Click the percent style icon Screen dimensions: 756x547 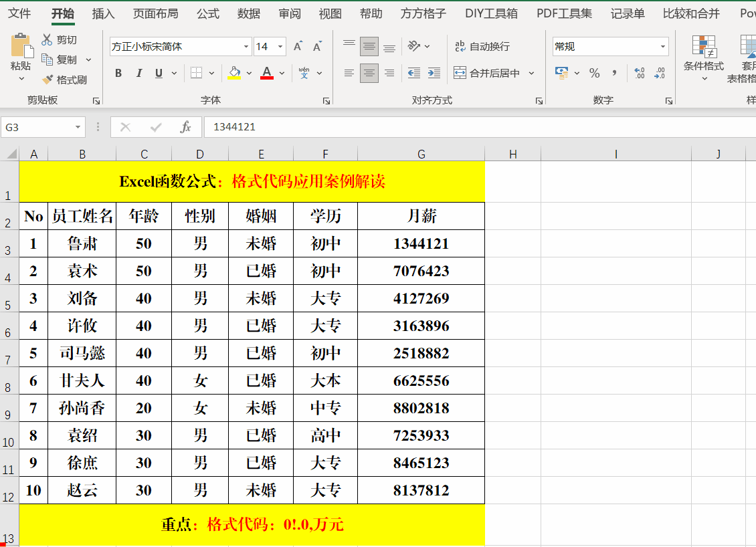(594, 73)
